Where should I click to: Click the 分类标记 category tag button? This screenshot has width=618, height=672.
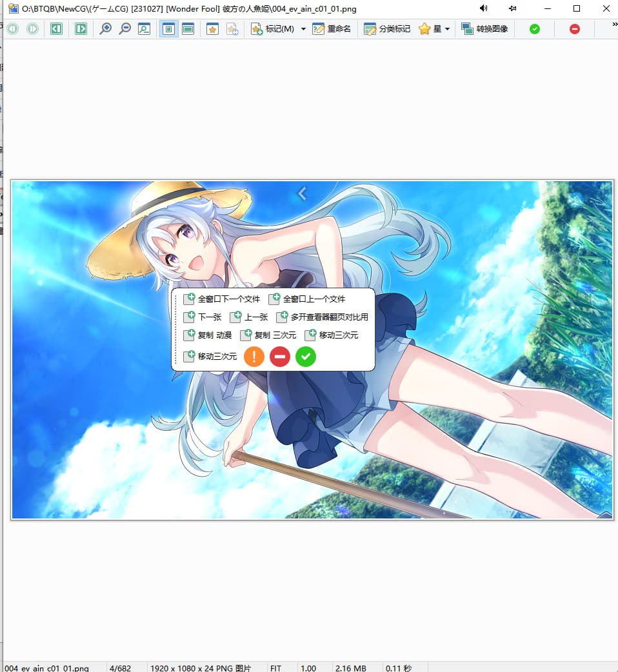tap(387, 29)
